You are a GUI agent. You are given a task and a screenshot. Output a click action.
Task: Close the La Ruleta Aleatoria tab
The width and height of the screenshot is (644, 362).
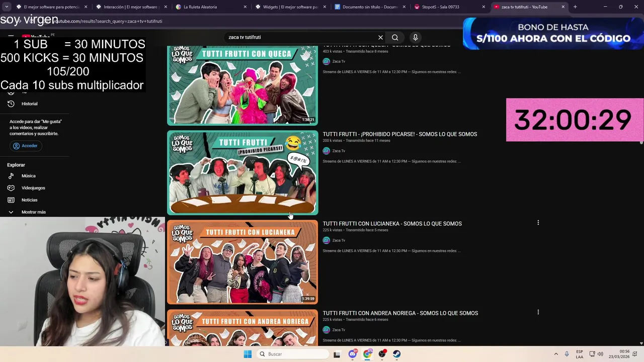(245, 7)
